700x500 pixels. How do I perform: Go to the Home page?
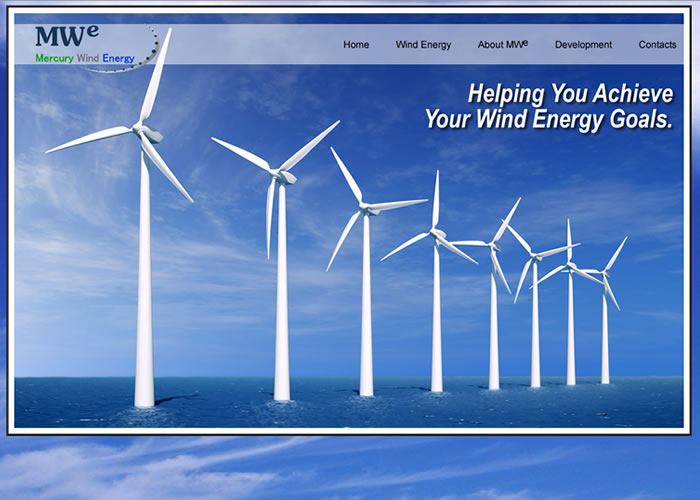[356, 45]
